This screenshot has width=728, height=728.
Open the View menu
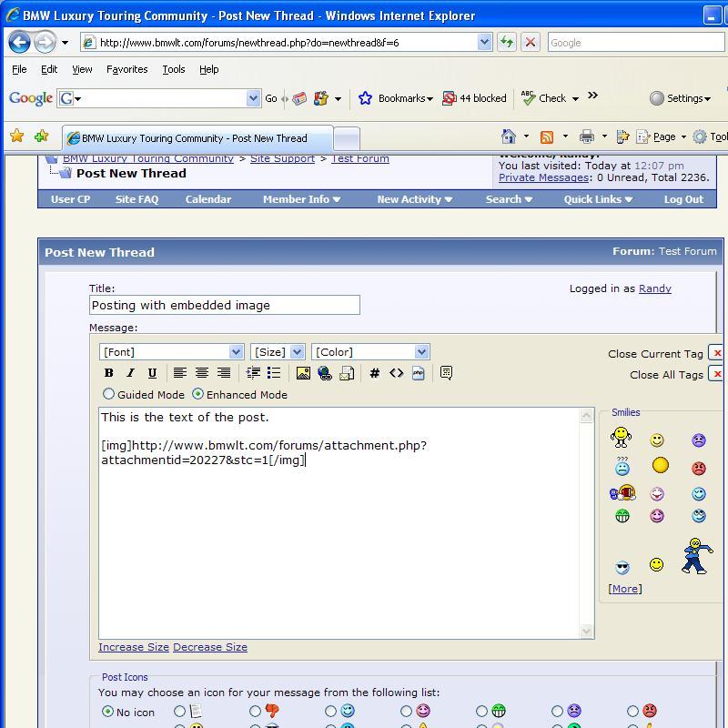click(82, 69)
